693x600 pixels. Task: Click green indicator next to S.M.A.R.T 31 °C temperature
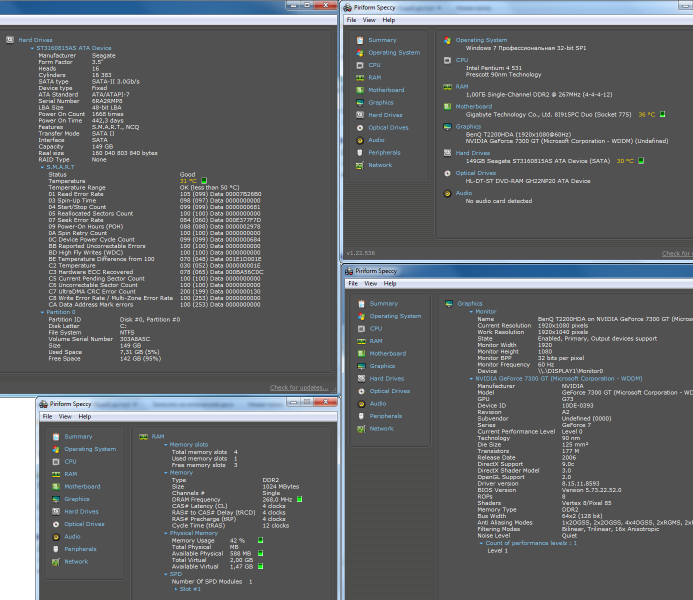pos(204,181)
